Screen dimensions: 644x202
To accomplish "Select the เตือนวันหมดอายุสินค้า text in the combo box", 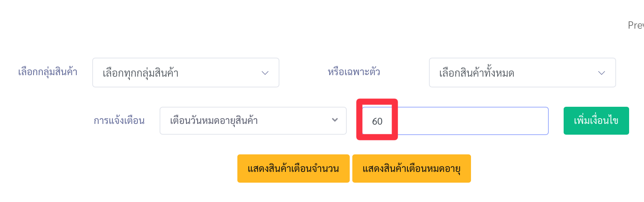I will [214, 121].
